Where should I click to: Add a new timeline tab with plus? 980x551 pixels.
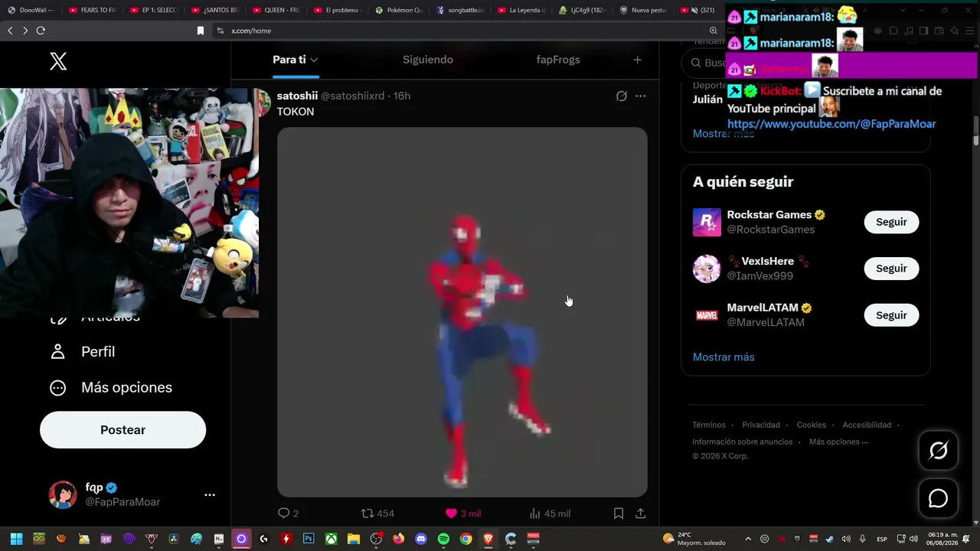tap(637, 60)
